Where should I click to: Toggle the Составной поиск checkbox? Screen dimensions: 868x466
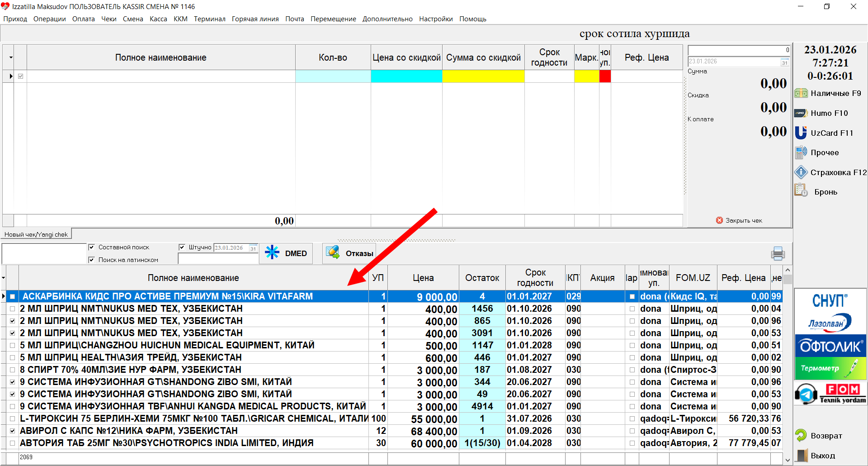pos(92,247)
